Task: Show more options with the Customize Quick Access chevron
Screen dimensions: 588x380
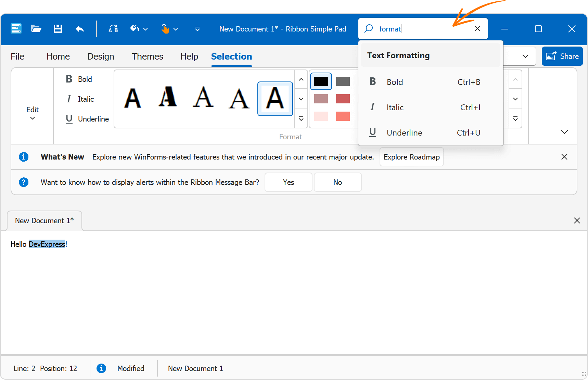Action: point(197,29)
